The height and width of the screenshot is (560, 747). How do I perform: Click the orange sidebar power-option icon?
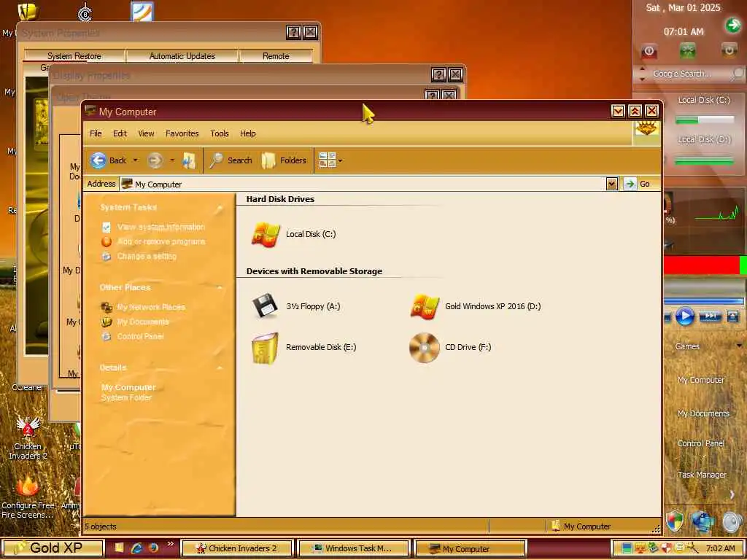pos(729,50)
